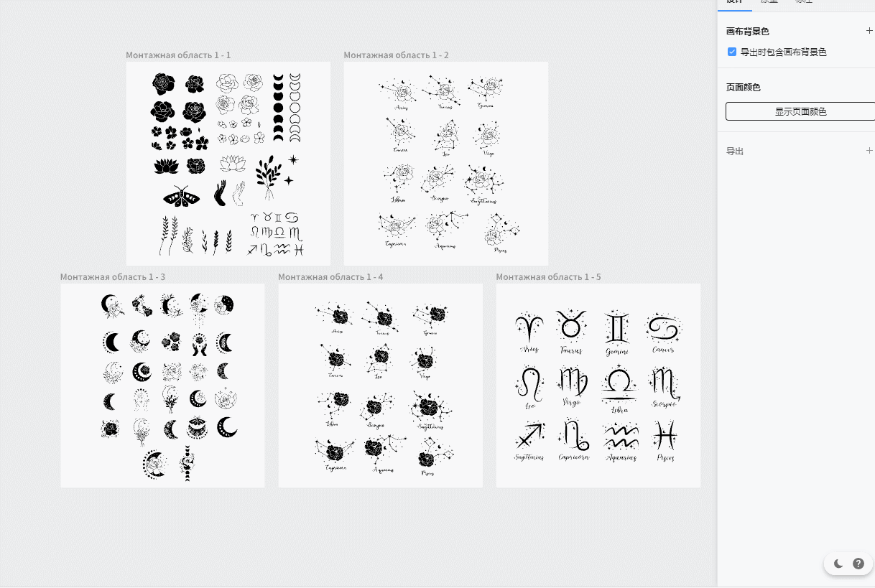Select artboard label Монтажная область 1 - 5
The width and height of the screenshot is (875, 588).
[x=548, y=277]
